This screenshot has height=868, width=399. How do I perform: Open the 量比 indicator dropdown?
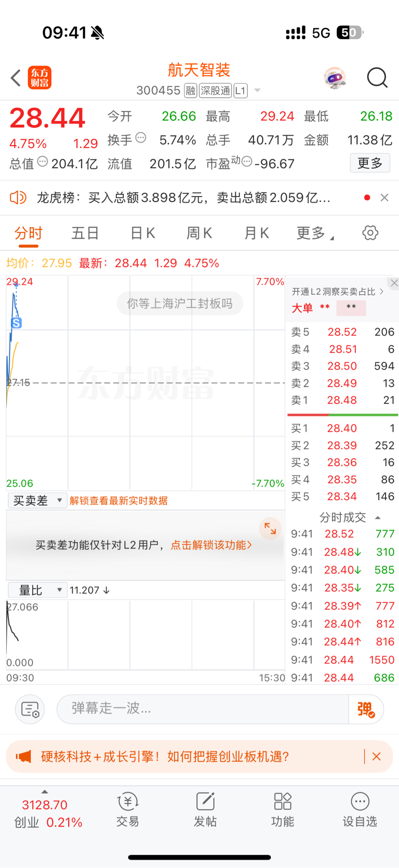37,590
